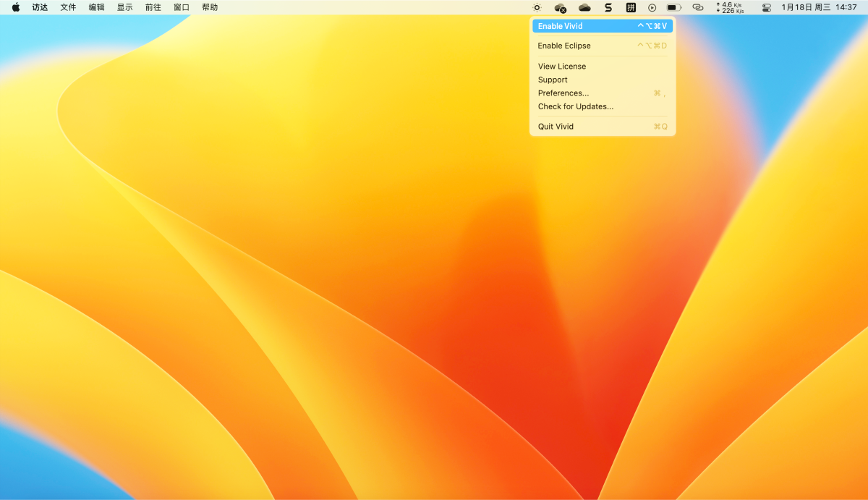Screen dimensions: 868x500
Task: Show battery status from the battery icon
Action: (x=674, y=7)
